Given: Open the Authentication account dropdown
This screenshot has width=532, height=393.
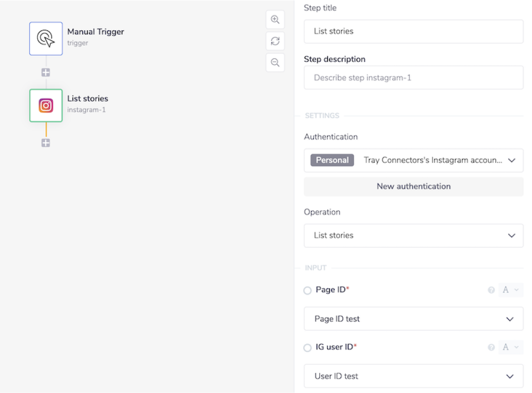Looking at the screenshot, I should [x=413, y=160].
